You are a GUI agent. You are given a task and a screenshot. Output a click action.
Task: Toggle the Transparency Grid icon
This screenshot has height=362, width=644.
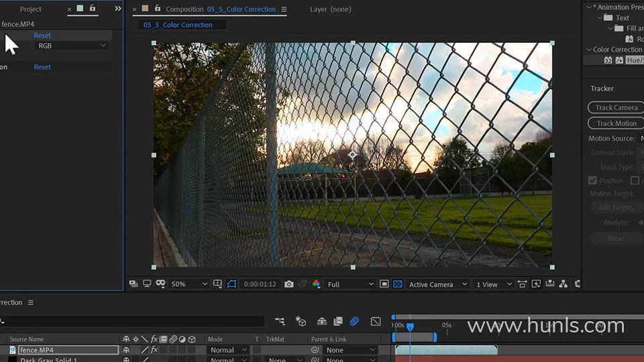(x=398, y=284)
